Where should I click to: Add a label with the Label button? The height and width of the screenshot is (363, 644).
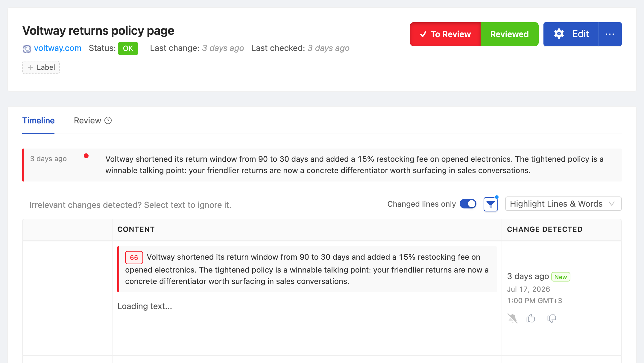point(41,67)
